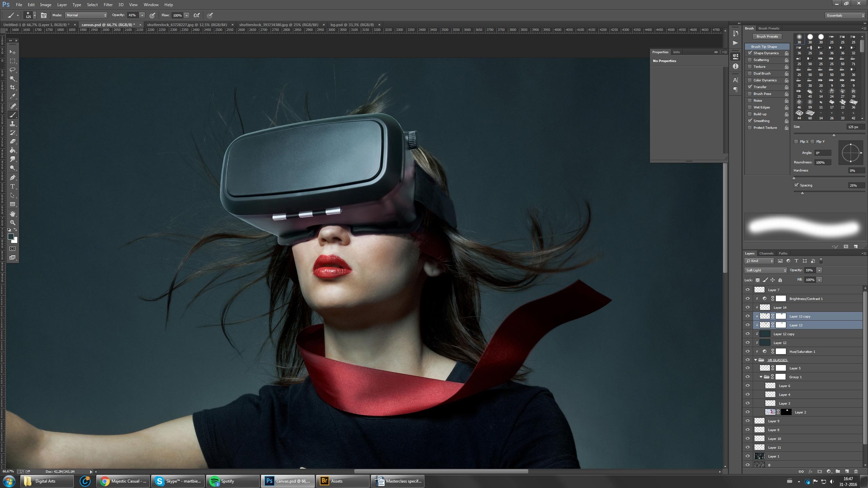868x488 pixels.
Task: Open the Info panel tab
Action: coord(676,52)
